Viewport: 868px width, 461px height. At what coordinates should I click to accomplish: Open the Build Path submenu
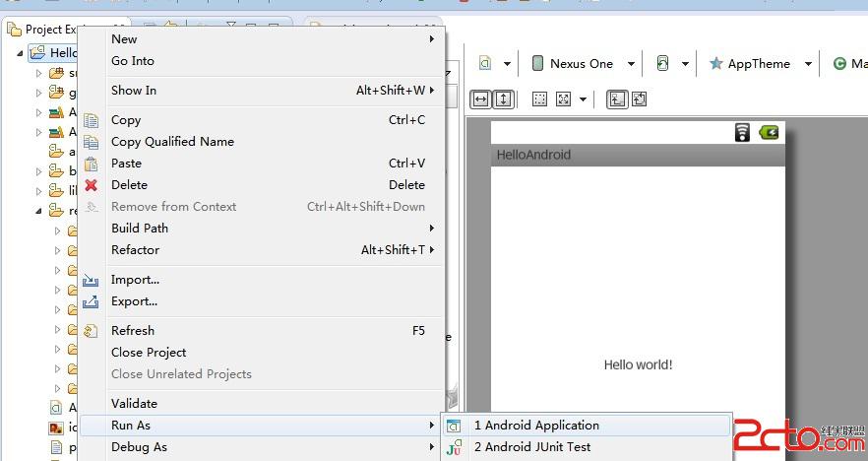[x=262, y=229]
